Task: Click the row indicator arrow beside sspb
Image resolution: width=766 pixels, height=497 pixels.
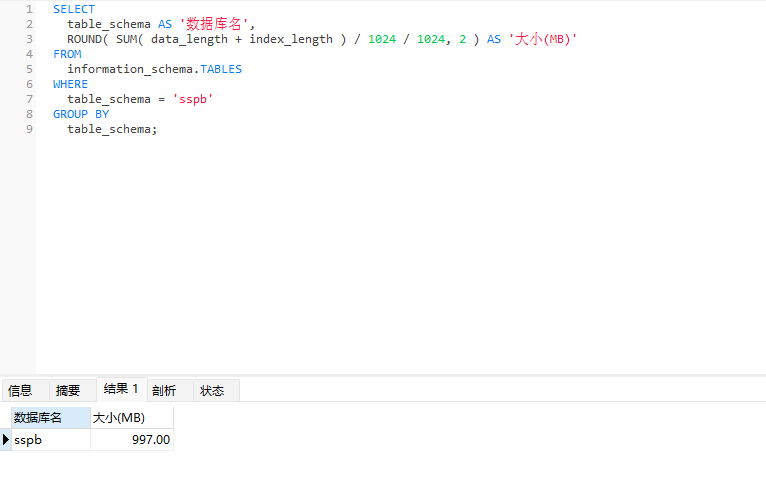Action: coord(5,439)
